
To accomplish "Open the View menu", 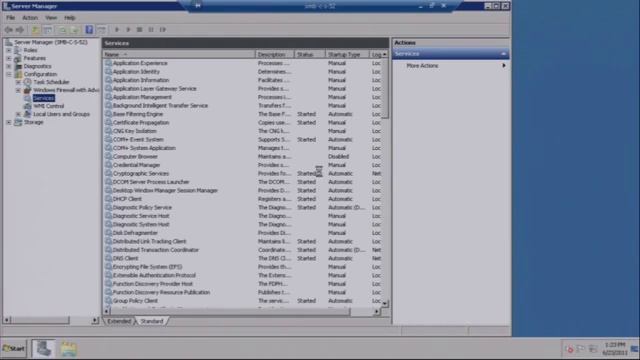I will (x=51, y=18).
